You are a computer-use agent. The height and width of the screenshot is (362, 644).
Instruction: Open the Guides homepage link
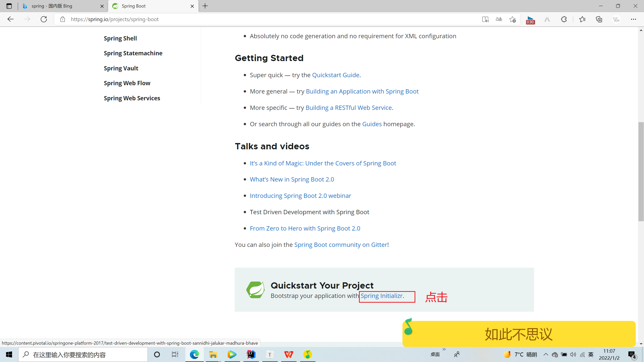(x=372, y=124)
